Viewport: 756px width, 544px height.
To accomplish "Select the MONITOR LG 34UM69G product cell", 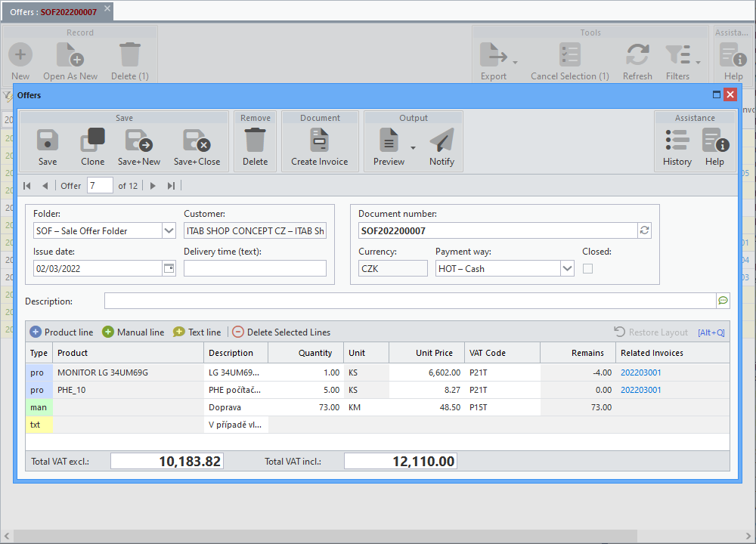I will click(129, 372).
